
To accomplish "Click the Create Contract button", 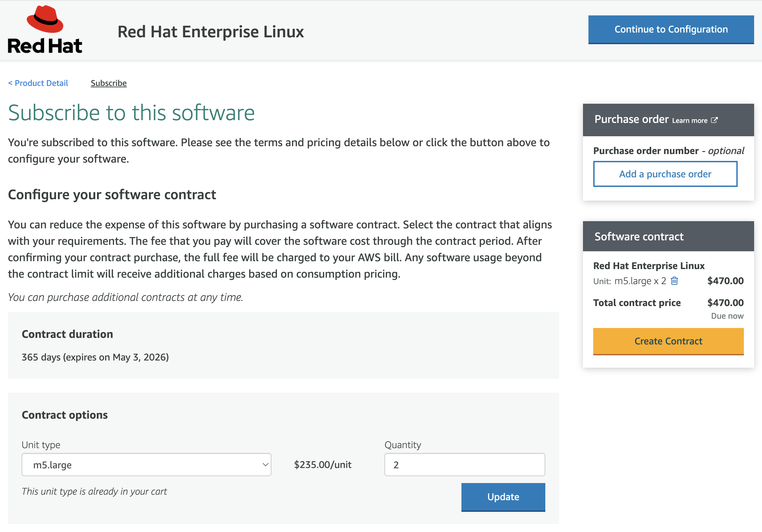I will coord(668,341).
